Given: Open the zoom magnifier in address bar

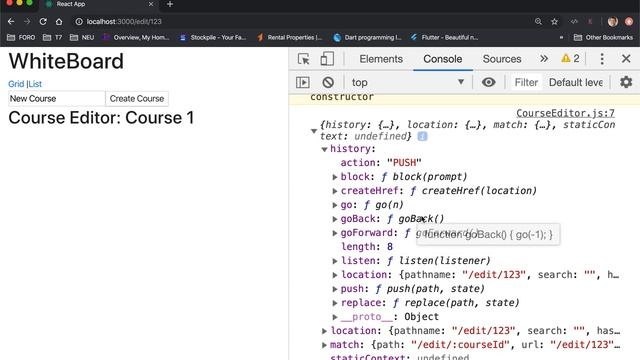Looking at the screenshot, I should pyautogui.click(x=538, y=22).
